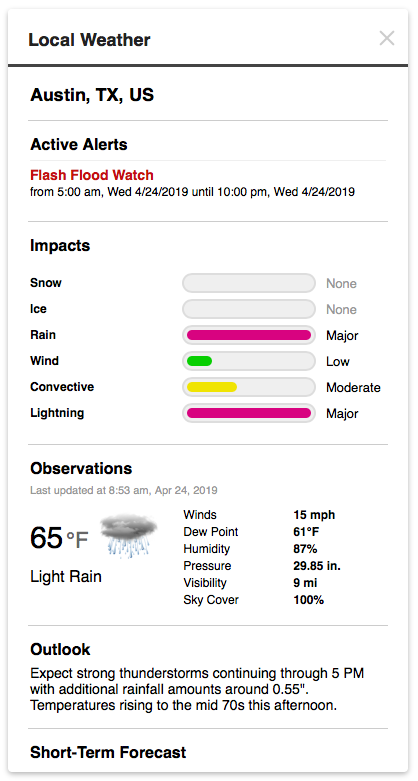
Task: Click the Wind impact green bar
Action: (x=249, y=361)
